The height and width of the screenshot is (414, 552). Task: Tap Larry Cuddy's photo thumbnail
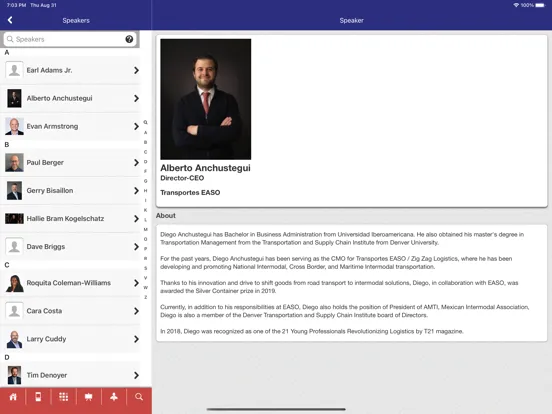point(14,339)
